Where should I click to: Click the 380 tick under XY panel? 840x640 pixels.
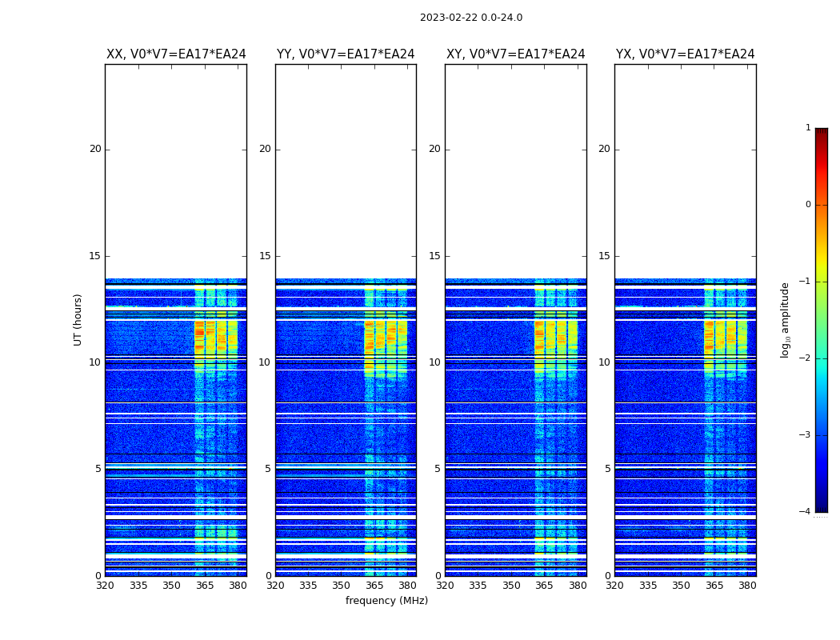coord(578,586)
